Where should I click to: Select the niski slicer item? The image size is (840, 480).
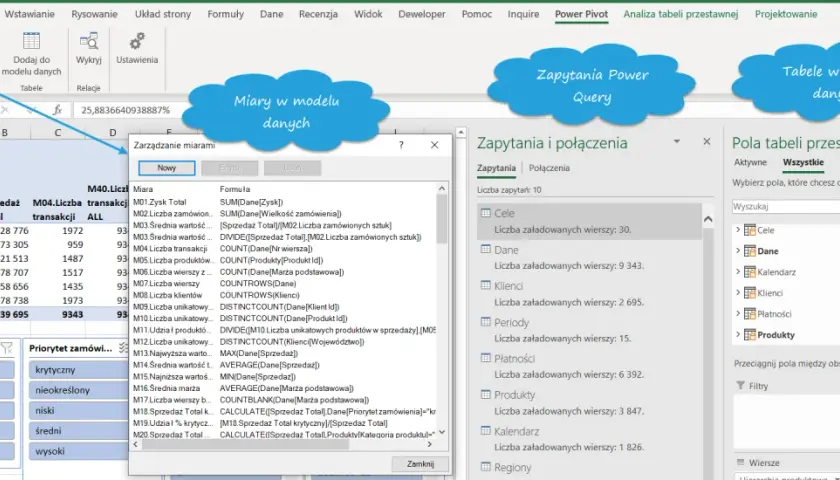point(79,410)
